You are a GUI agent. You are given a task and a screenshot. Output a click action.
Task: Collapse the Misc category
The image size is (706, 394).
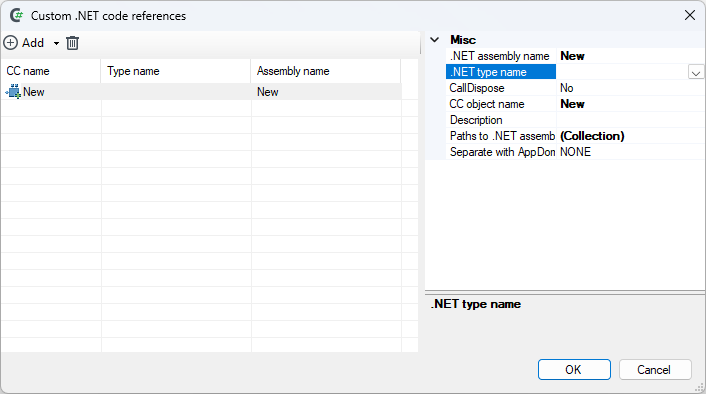click(434, 40)
